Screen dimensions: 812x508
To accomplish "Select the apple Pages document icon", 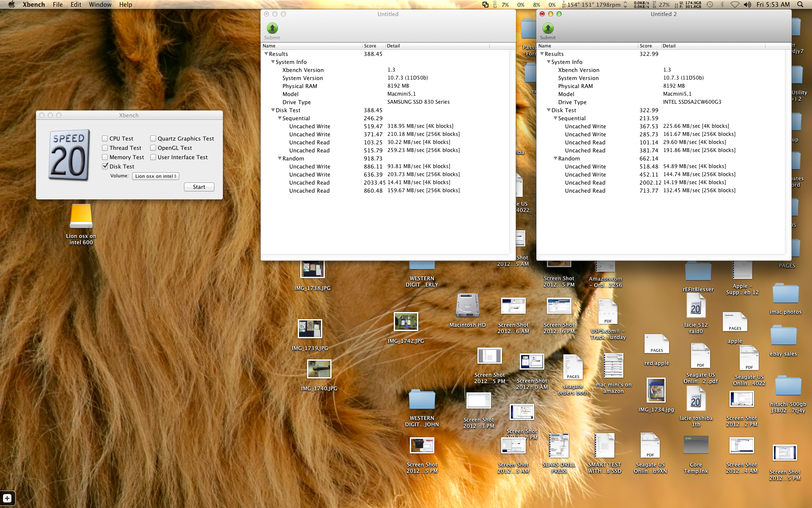I will pos(735,322).
